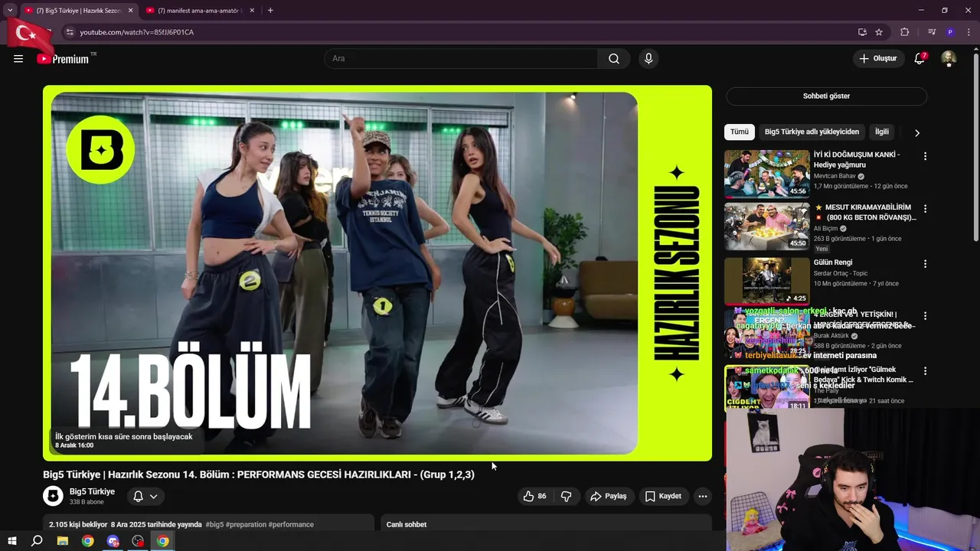Open Windows taskbar search
980x551 pixels.
pos(37,541)
